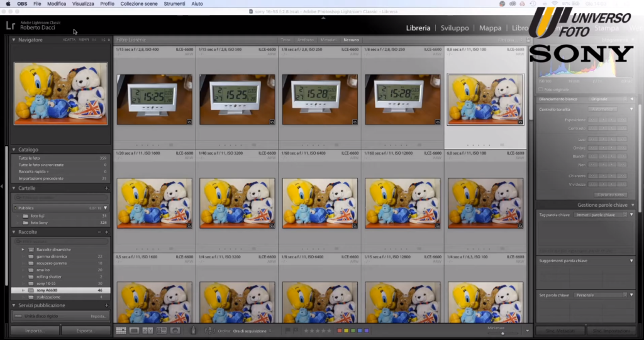Open Bilanciamento bianco Originale dropdown

(x=609, y=99)
